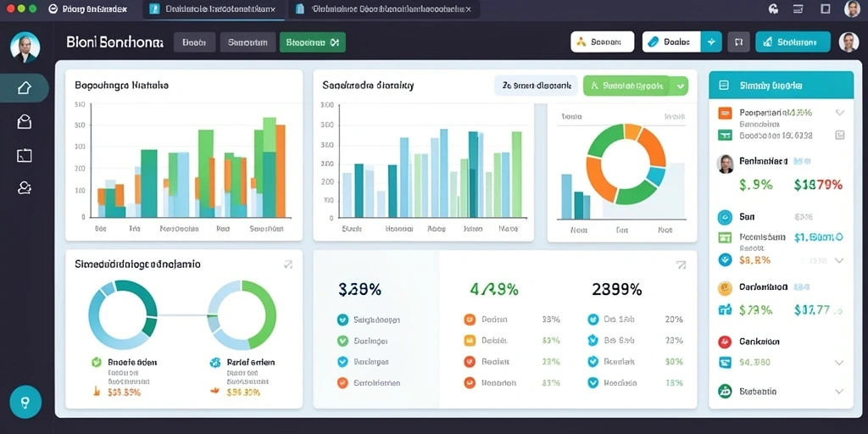Expand the top chevron in the right summary panel
Image resolution: width=868 pixels, height=434 pixels.
tap(840, 113)
